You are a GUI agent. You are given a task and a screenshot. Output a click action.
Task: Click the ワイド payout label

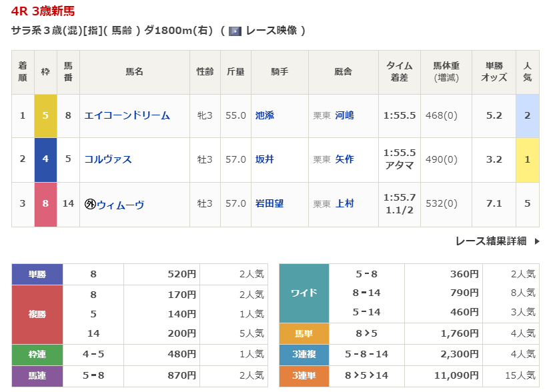pyautogui.click(x=304, y=293)
